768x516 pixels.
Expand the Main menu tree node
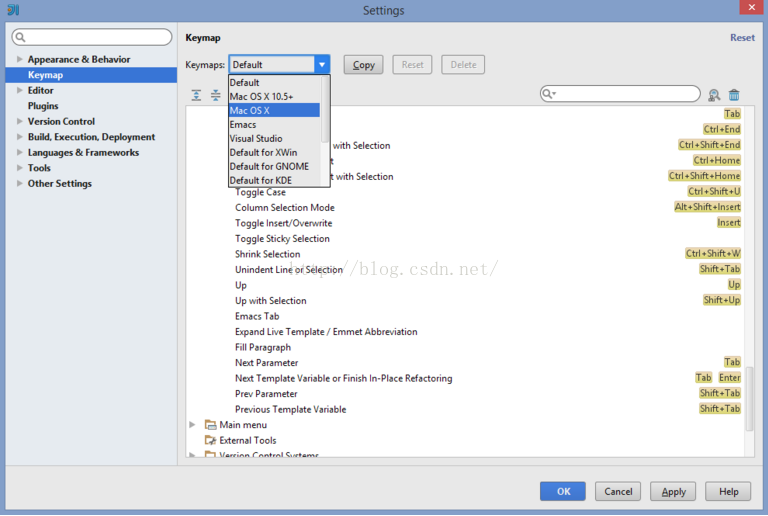pos(192,424)
